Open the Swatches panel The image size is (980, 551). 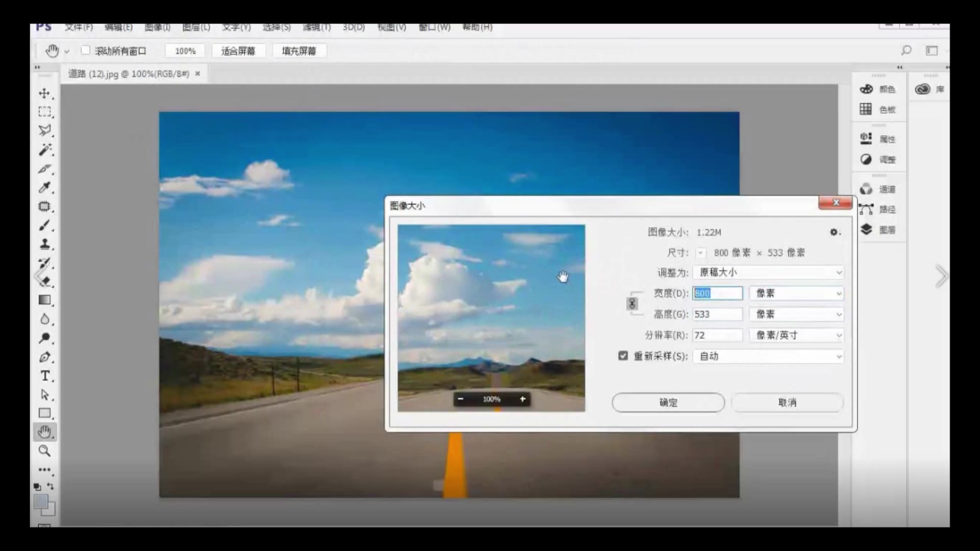pos(877,109)
